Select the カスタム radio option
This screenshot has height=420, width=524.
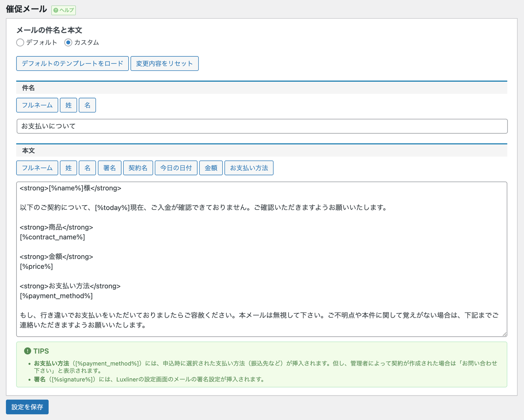(x=68, y=43)
